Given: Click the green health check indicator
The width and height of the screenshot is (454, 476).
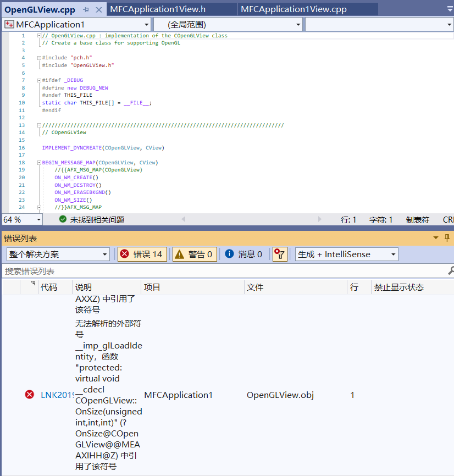Looking at the screenshot, I should click(62, 219).
